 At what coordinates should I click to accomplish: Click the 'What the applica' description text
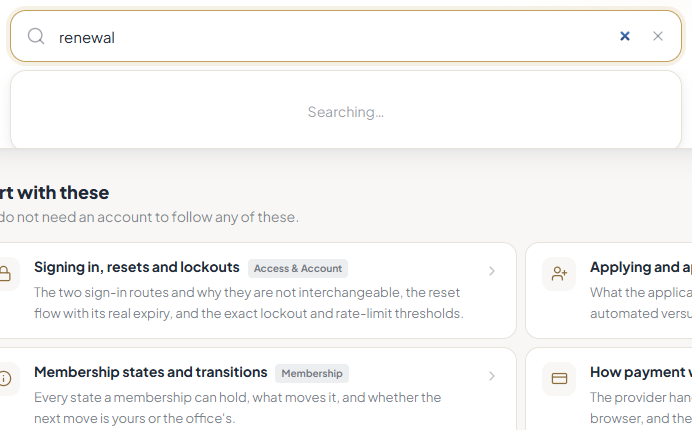pos(641,292)
